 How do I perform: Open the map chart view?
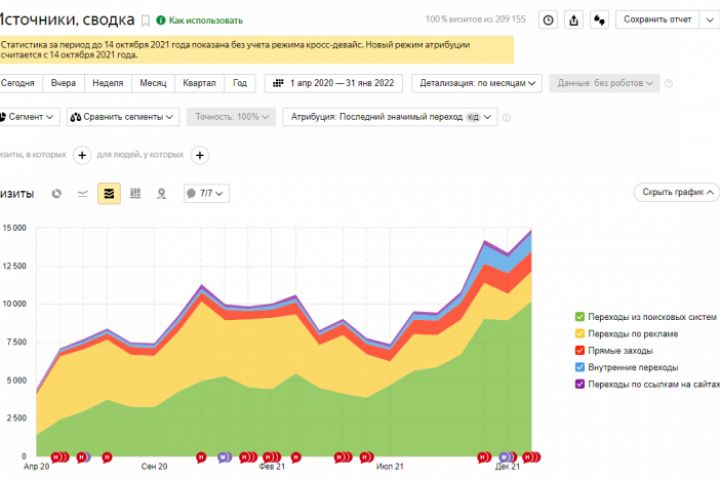(161, 193)
